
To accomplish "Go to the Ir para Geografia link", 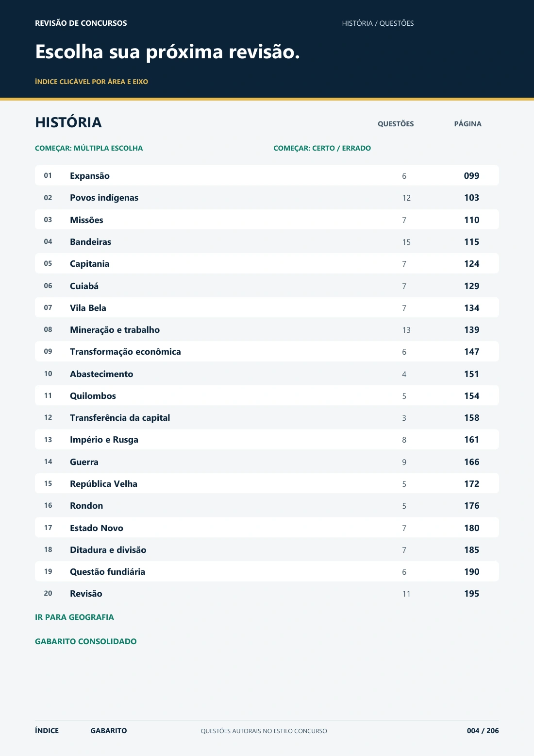I will tap(74, 617).
